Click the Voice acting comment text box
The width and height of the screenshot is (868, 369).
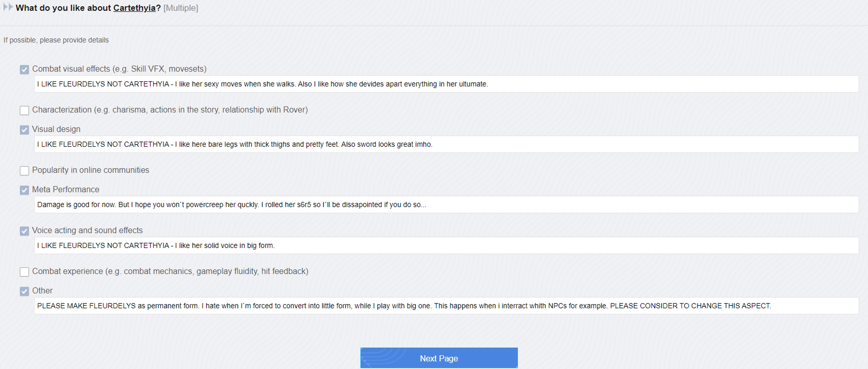click(x=446, y=246)
